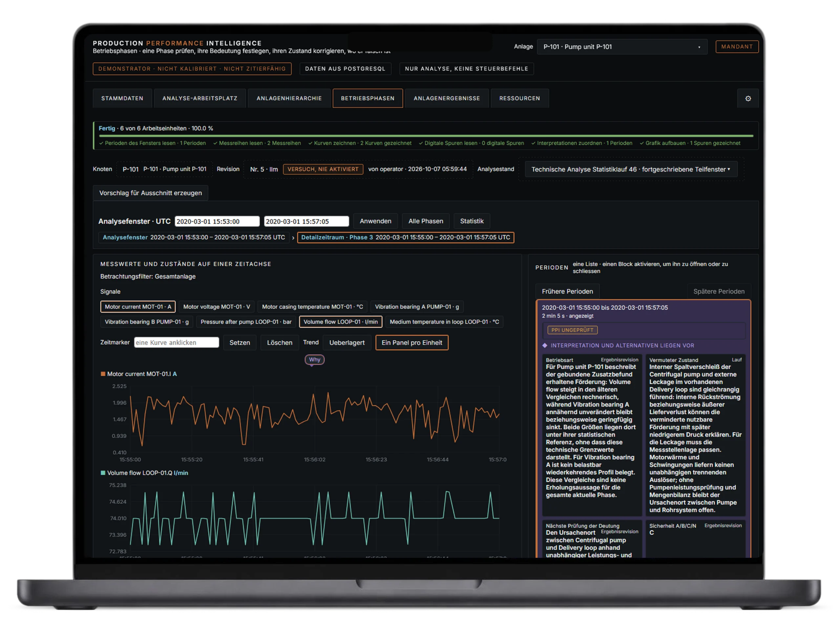Click the Analysefenster breadcrumb chip
The image size is (840, 630).
pos(194,237)
